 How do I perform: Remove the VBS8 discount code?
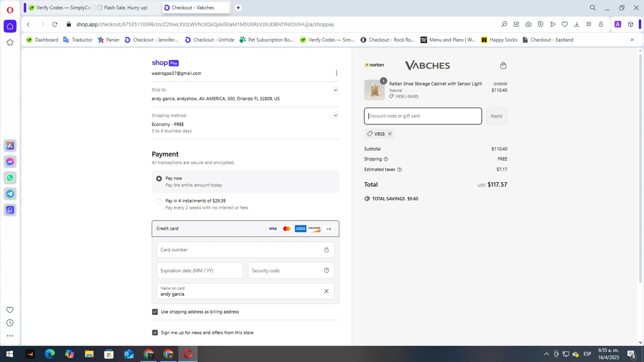pos(390,134)
